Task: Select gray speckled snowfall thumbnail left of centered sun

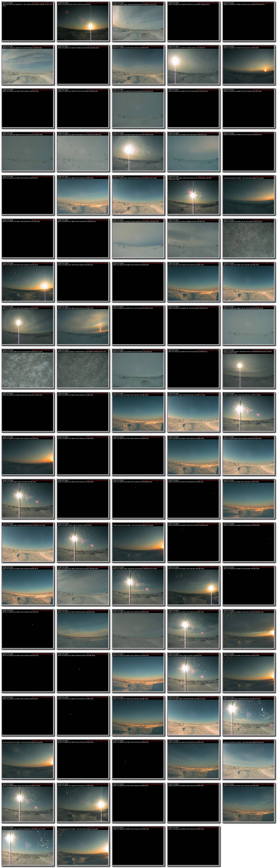Action: [x=83, y=152]
